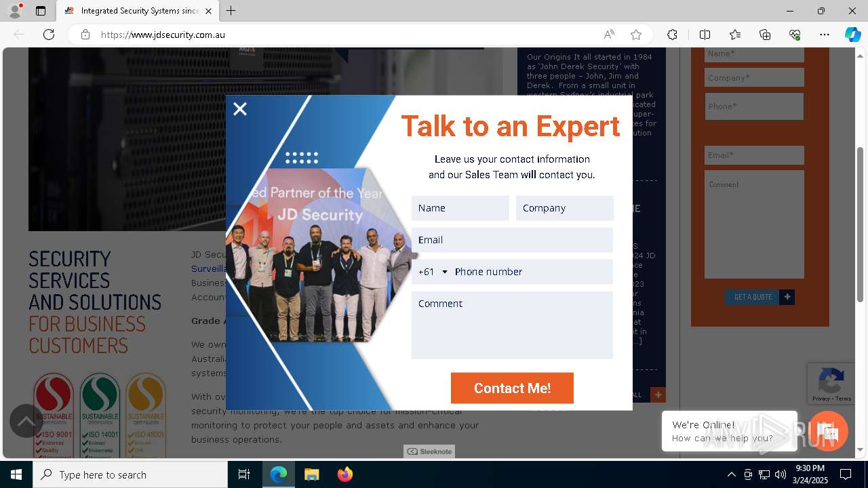This screenshot has width=868, height=488.
Task: Open the +61 country code dropdown
Action: tap(433, 272)
